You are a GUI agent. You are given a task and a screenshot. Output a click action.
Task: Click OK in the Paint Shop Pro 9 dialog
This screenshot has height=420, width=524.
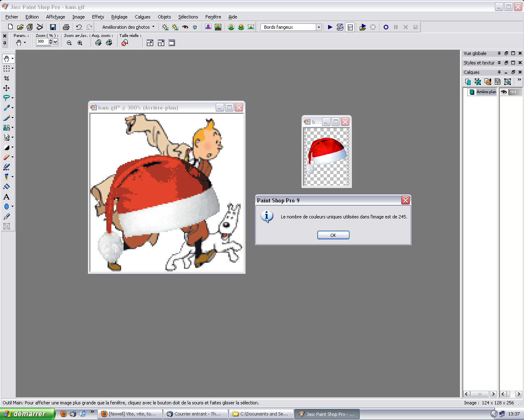333,235
